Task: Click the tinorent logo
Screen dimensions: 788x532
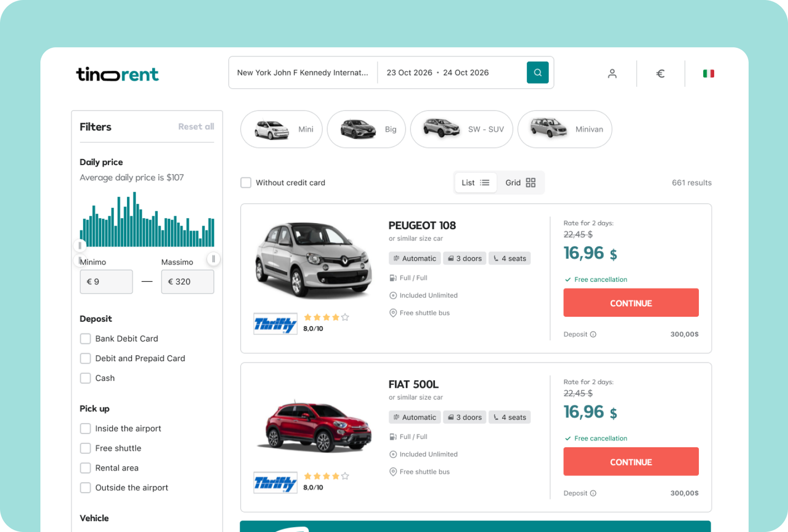Action: coord(117,74)
